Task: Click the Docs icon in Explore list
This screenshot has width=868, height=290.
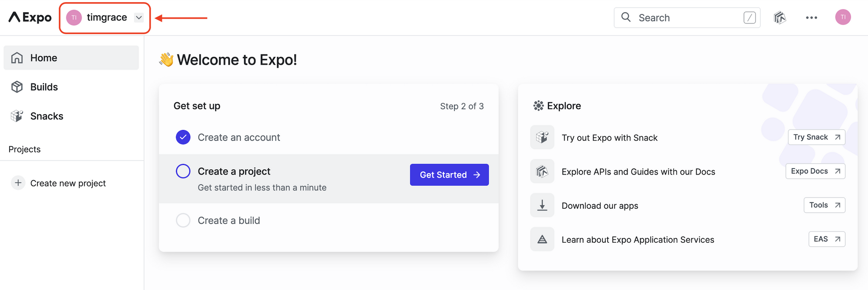Action: pyautogui.click(x=542, y=171)
